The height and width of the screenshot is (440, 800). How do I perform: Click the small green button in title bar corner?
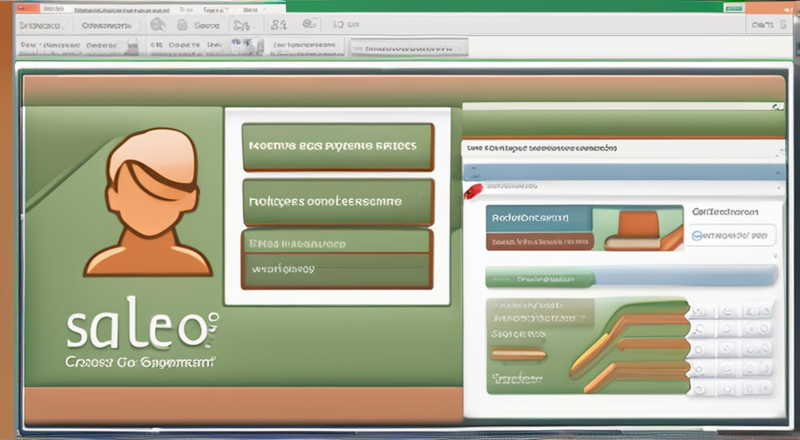tap(734, 8)
